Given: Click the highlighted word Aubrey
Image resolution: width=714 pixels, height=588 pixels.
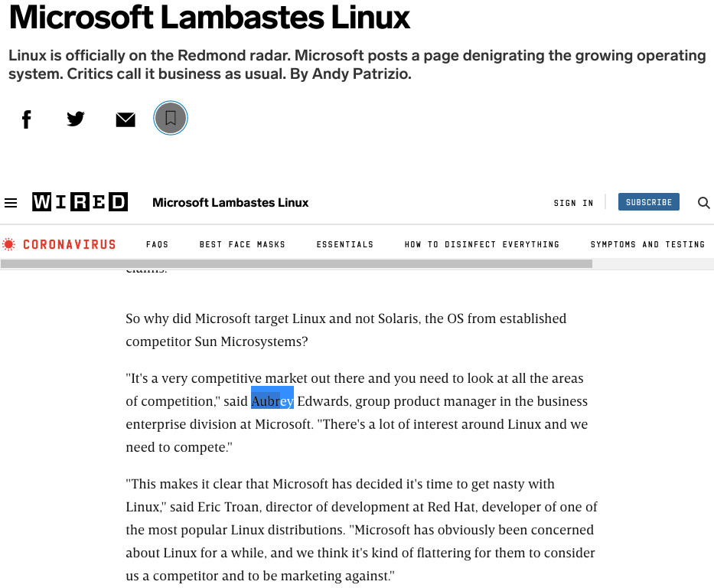Looking at the screenshot, I should pos(272,401).
